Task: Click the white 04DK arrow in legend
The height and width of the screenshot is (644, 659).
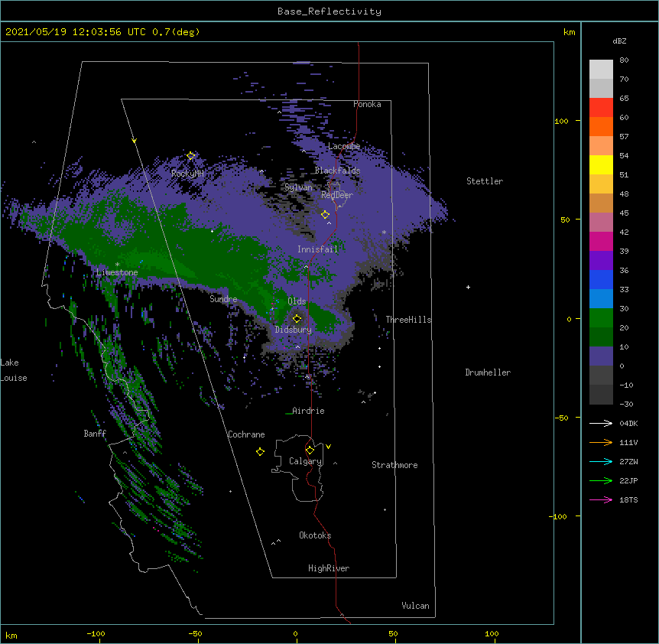Action: pyautogui.click(x=601, y=423)
